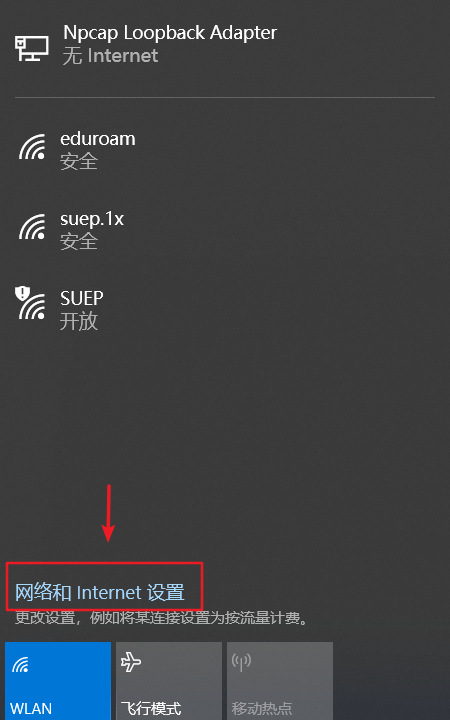Click the suep.1x Wi-Fi signal icon
Image resolution: width=450 pixels, height=720 pixels.
(32, 226)
